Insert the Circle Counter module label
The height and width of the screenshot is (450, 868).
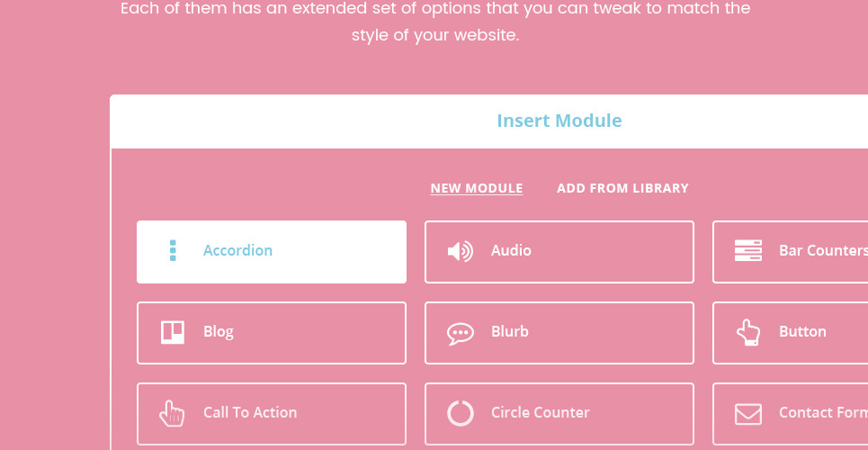click(x=540, y=413)
